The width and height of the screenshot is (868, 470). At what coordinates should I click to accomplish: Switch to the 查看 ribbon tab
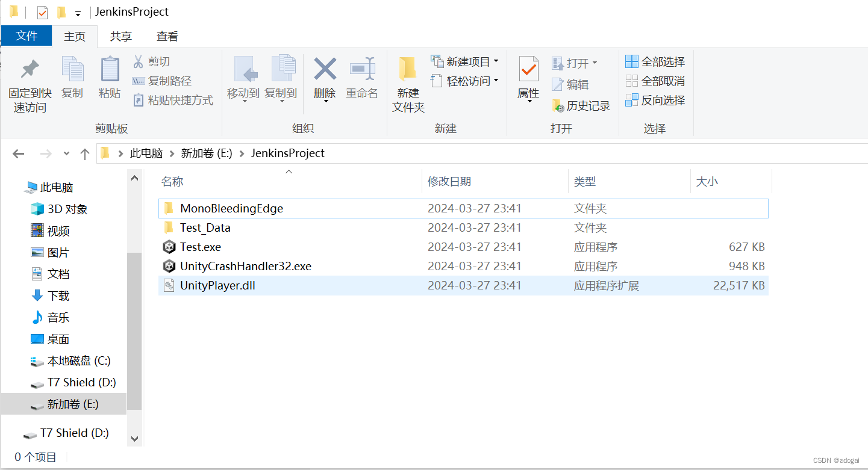coord(167,36)
